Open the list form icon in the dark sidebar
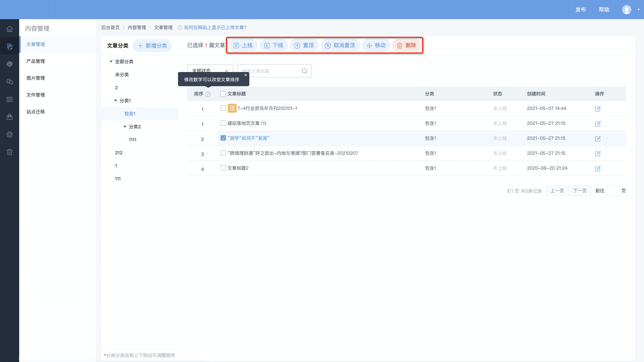Viewport: 644px width, 362px height. pyautogui.click(x=10, y=99)
